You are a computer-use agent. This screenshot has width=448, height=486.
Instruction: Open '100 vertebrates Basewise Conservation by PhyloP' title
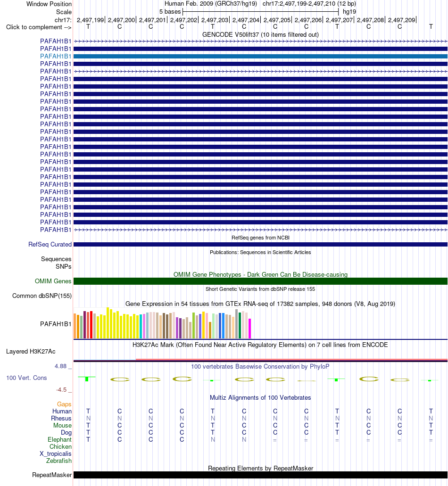tap(260, 367)
